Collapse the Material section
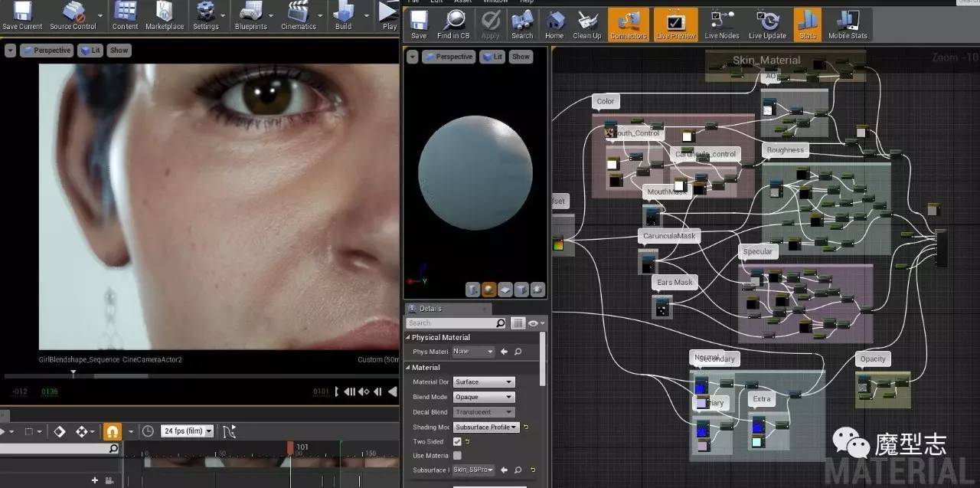 (x=408, y=368)
